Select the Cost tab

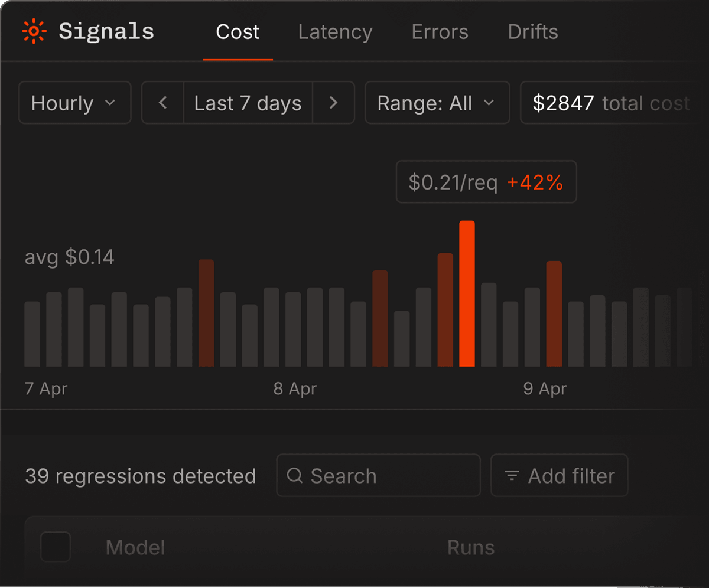pyautogui.click(x=238, y=32)
